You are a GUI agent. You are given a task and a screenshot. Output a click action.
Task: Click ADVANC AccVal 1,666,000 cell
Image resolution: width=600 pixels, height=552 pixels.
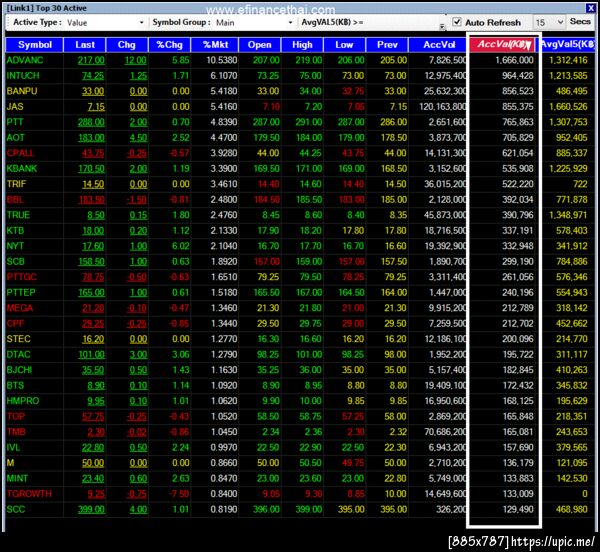[514, 60]
